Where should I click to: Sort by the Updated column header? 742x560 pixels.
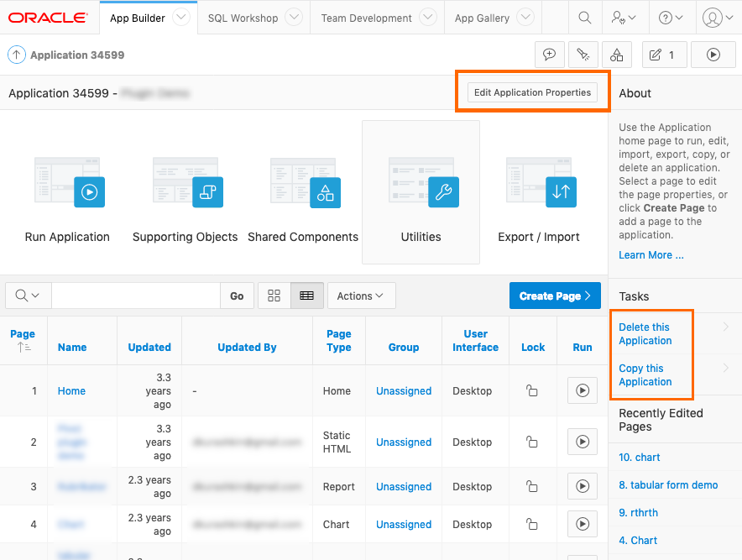(149, 347)
